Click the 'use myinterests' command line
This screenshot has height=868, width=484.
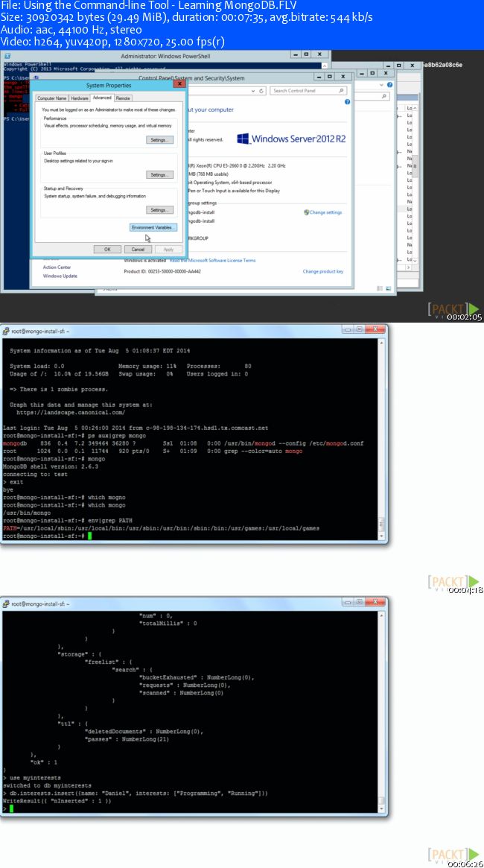[x=31, y=779]
